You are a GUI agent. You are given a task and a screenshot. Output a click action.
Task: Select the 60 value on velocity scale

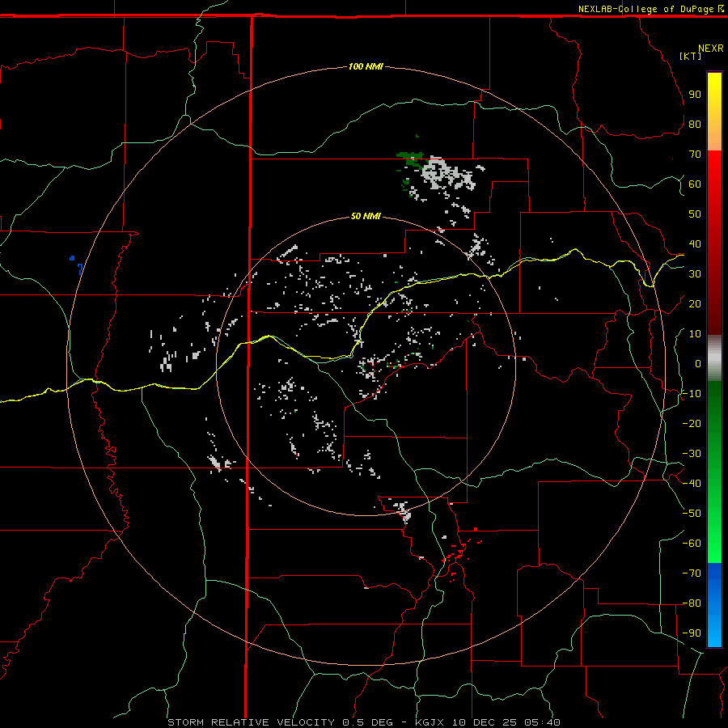coord(695,184)
